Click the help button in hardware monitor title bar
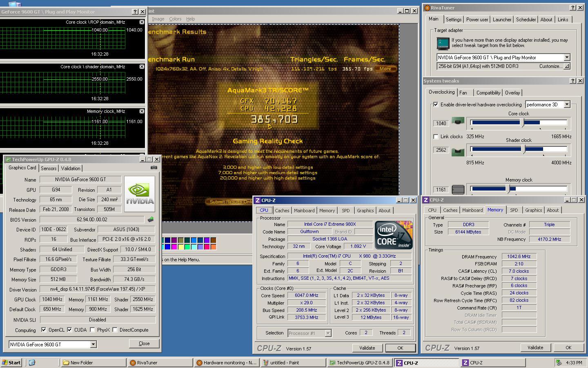This screenshot has width=588, height=368. (135, 12)
